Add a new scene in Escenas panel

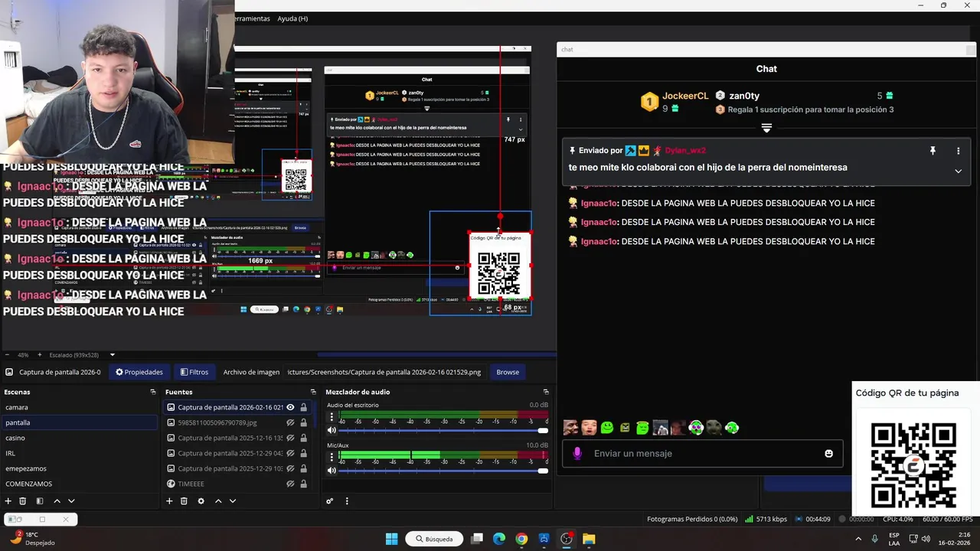pos(8,501)
